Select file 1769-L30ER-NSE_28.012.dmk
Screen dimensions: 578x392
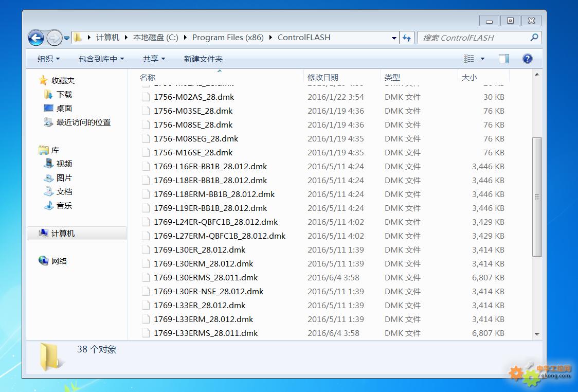tap(209, 292)
